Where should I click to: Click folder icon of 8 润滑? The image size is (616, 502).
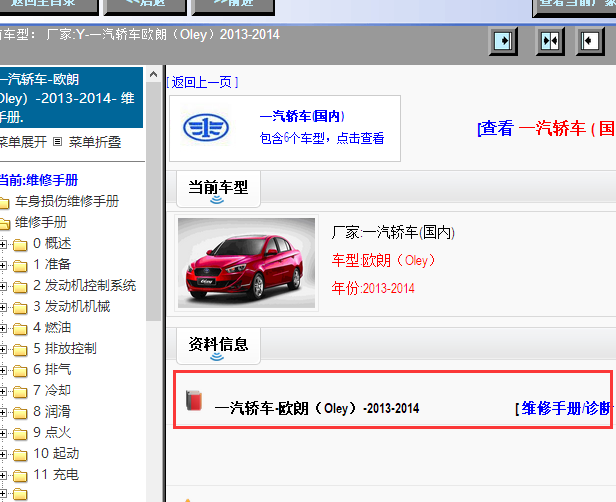[20, 412]
